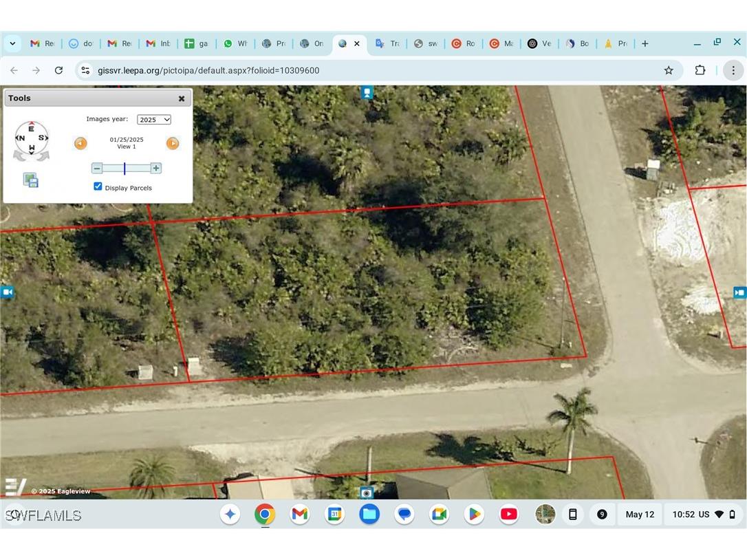Expand the browser profile menu arrow
Viewport: 747px width, 560px height.
(x=12, y=43)
